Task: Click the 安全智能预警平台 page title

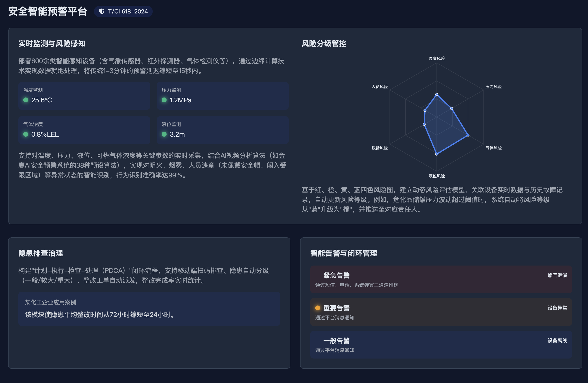Action: click(x=48, y=11)
